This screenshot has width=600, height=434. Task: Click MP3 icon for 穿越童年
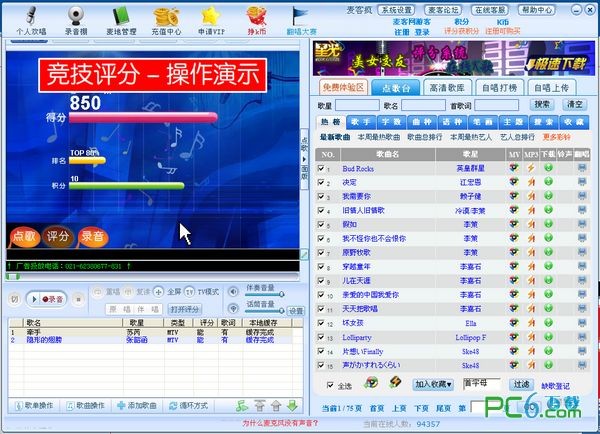531,266
